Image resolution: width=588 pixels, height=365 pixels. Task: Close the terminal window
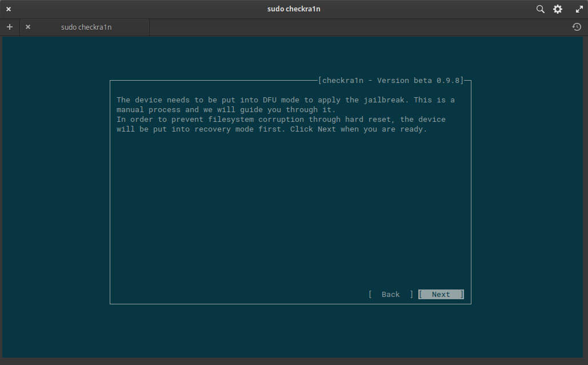pyautogui.click(x=9, y=9)
